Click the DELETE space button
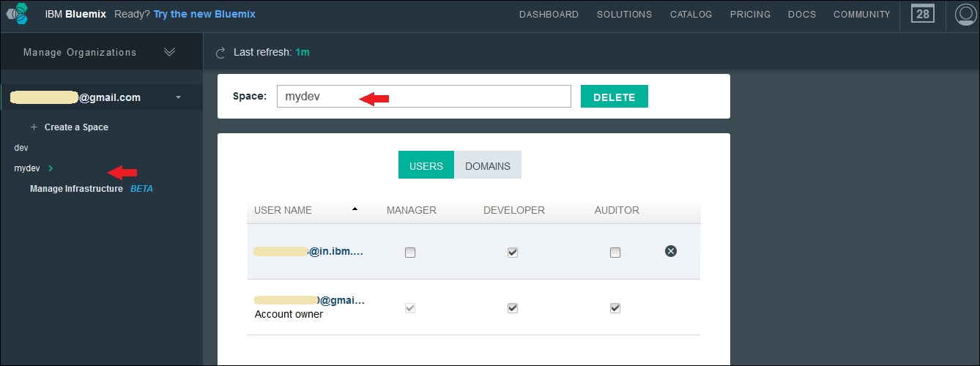The height and width of the screenshot is (366, 980). point(614,97)
